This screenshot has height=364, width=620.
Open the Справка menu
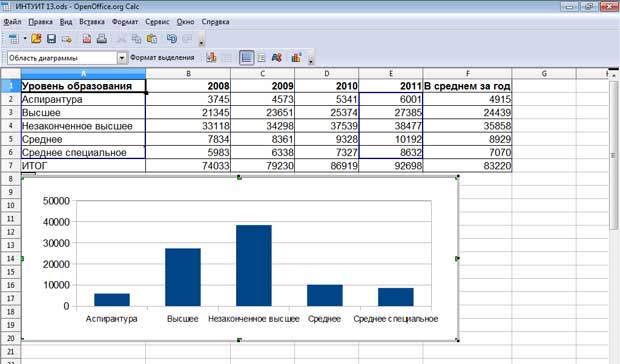coord(215,22)
